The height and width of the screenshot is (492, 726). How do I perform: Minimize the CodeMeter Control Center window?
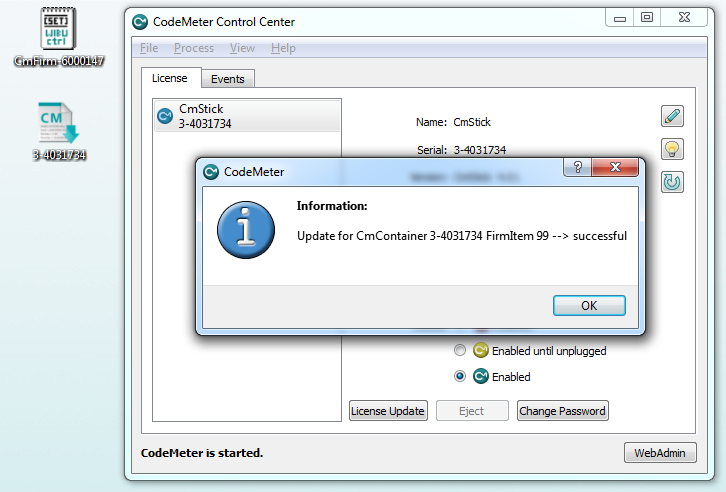click(620, 18)
